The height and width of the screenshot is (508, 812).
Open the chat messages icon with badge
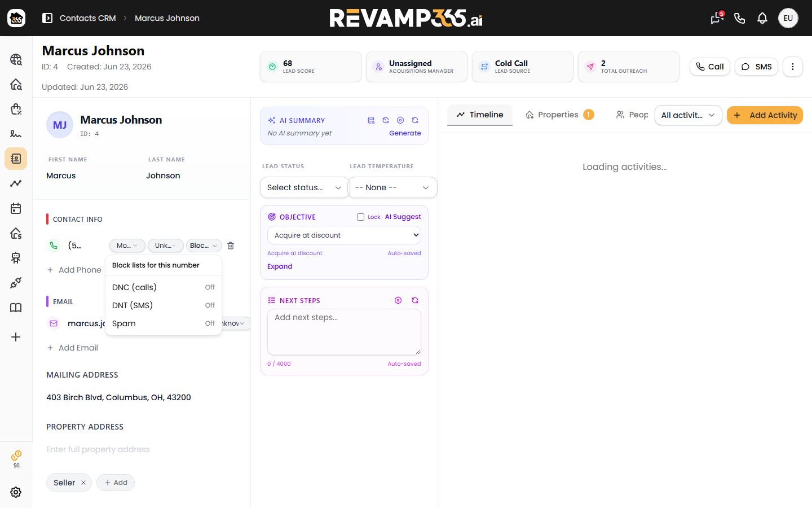[x=717, y=18]
